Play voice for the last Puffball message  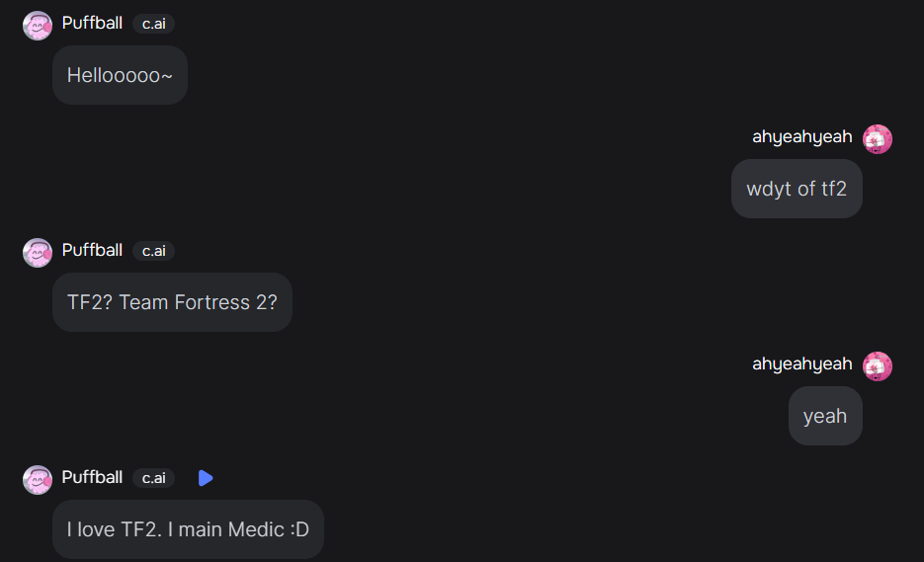[205, 478]
